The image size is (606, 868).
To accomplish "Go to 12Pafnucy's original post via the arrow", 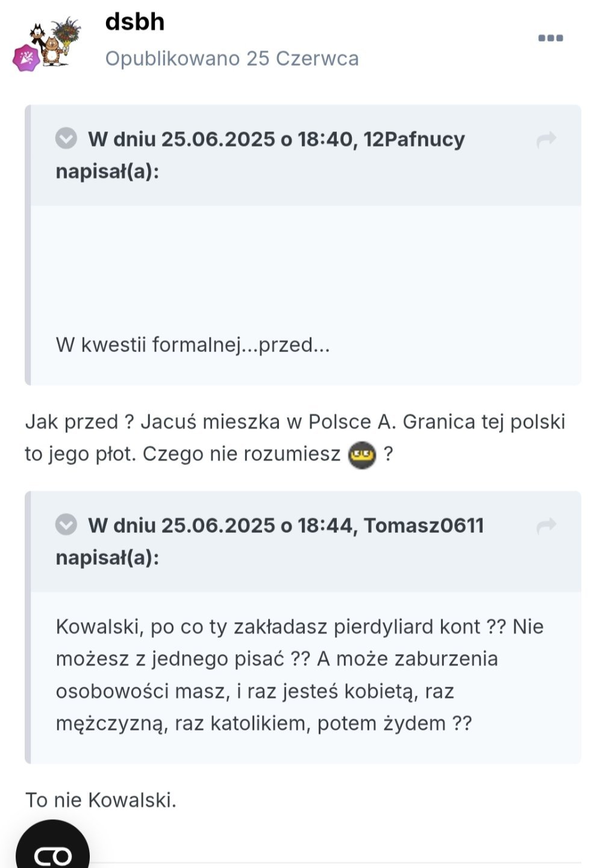I will [546, 140].
